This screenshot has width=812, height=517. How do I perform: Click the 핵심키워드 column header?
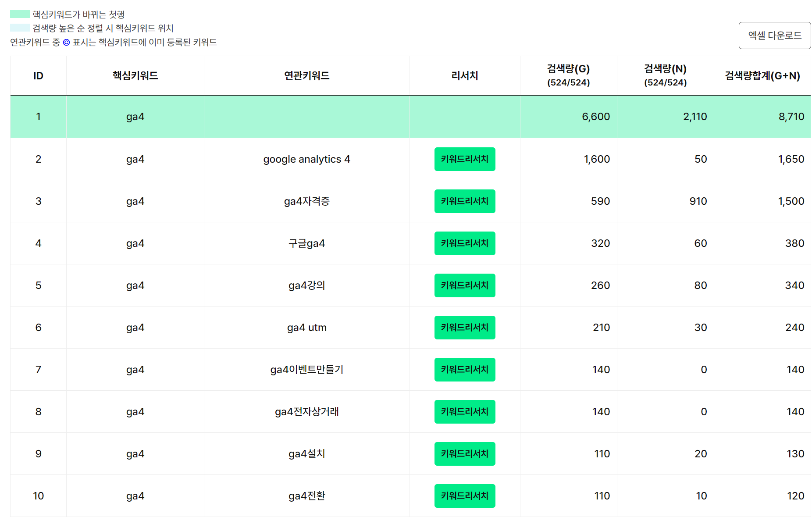tap(135, 76)
